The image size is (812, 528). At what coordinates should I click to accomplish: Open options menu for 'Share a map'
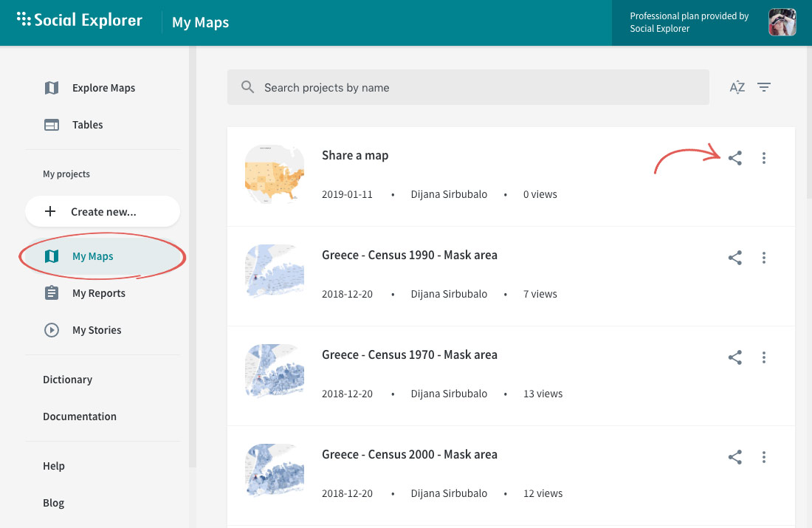(x=764, y=158)
